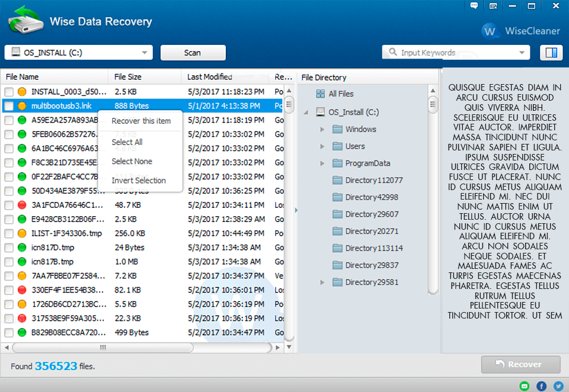Toggle the preview panel layout icon
Image resolution: width=569 pixels, height=392 pixels.
pyautogui.click(x=551, y=52)
